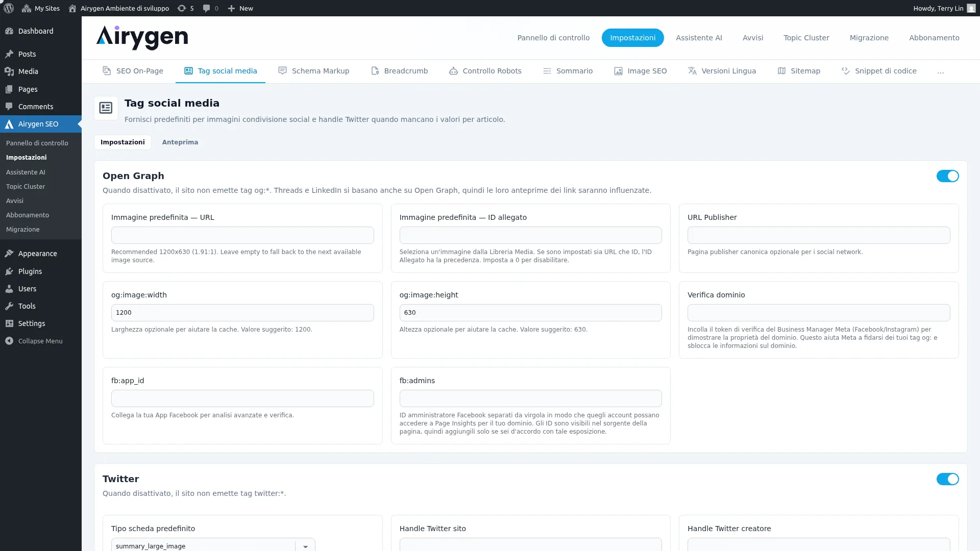
Task: Toggle the Open Graph switch
Action: click(947, 176)
